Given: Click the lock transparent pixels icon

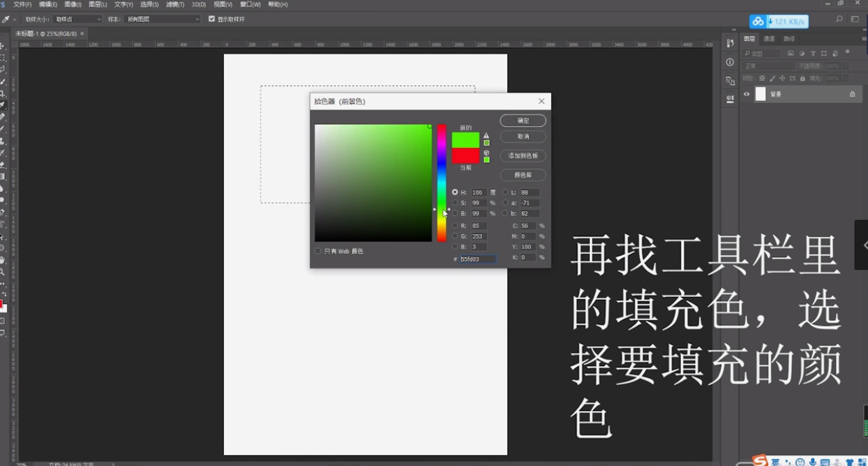Looking at the screenshot, I should 762,78.
